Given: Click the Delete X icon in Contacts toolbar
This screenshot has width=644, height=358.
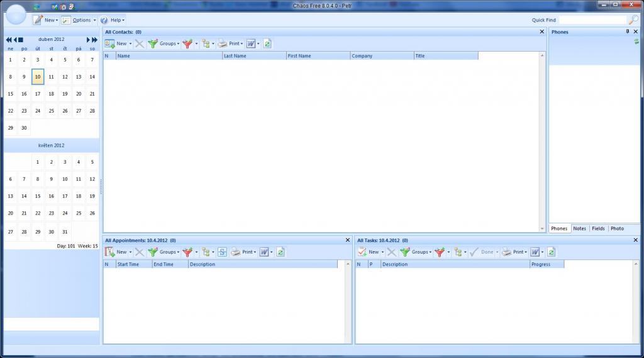Looking at the screenshot, I should coord(140,43).
